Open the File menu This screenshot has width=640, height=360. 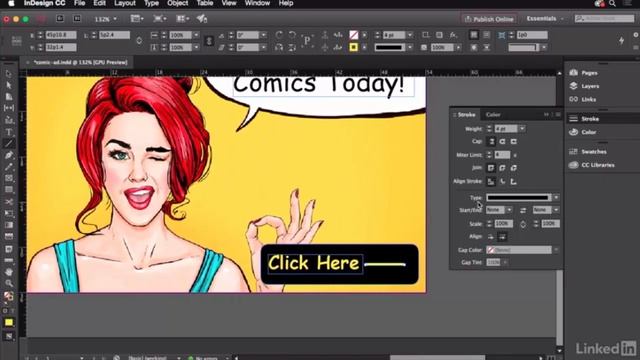click(80, 3)
